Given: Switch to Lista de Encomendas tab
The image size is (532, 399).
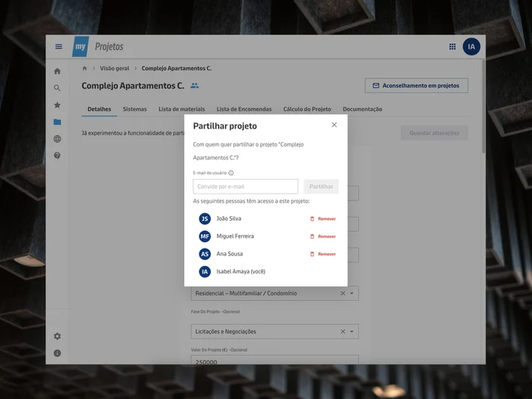Looking at the screenshot, I should coord(244,110).
